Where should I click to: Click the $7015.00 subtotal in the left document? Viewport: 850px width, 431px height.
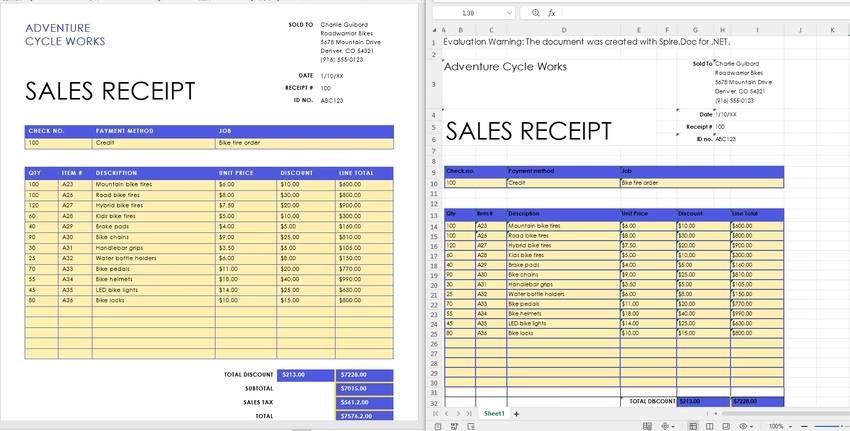pyautogui.click(x=353, y=389)
